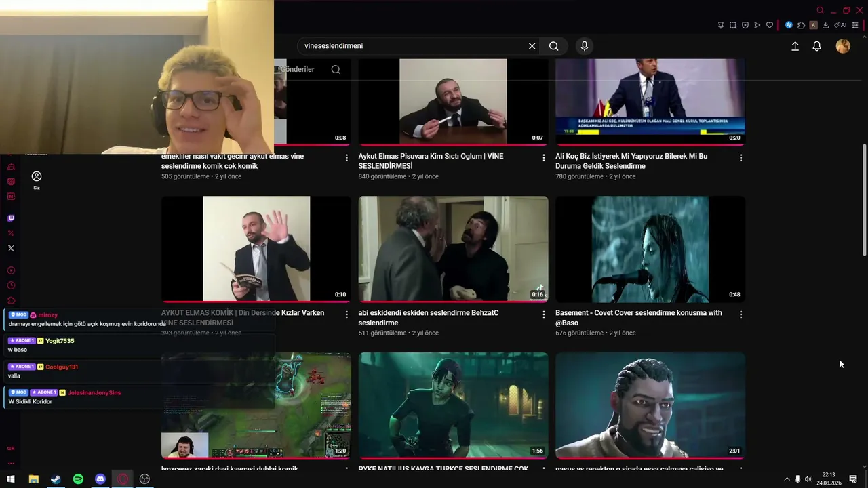Open options for 'Aykut Elmas Pisuvara' video

543,158
